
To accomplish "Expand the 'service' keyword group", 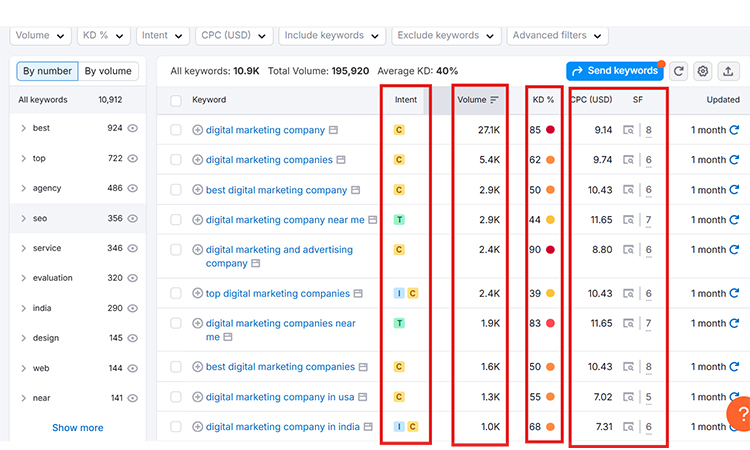I will (x=23, y=248).
